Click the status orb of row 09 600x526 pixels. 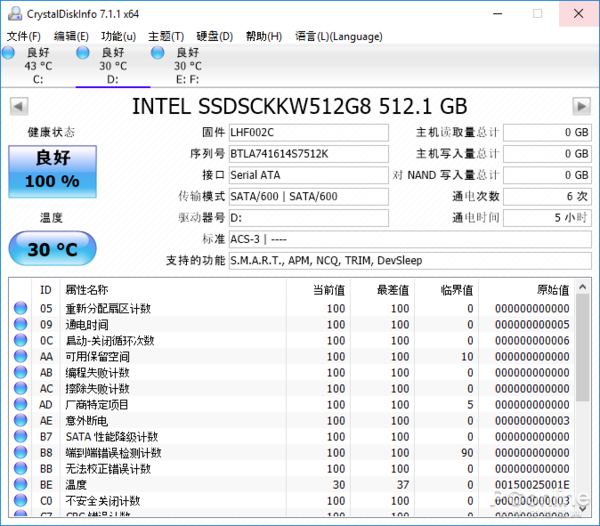21,324
